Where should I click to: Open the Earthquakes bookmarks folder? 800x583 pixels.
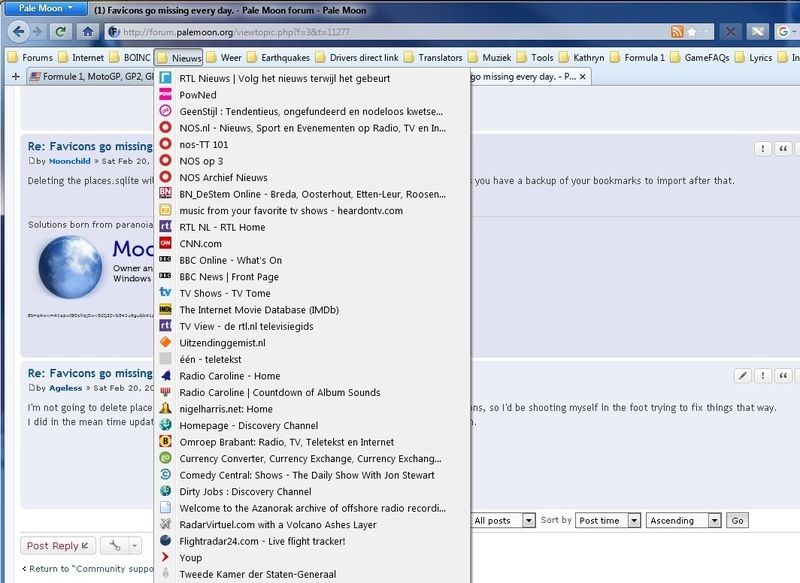(279, 58)
